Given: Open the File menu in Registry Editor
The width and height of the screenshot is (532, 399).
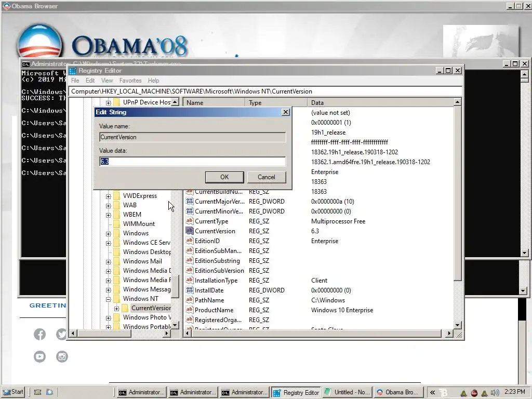Looking at the screenshot, I should pyautogui.click(x=75, y=81).
